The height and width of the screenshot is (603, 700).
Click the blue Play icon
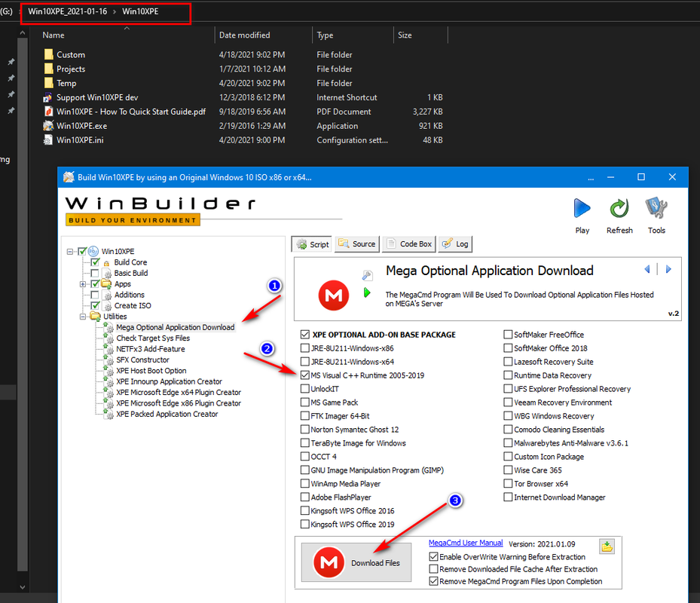pos(582,208)
